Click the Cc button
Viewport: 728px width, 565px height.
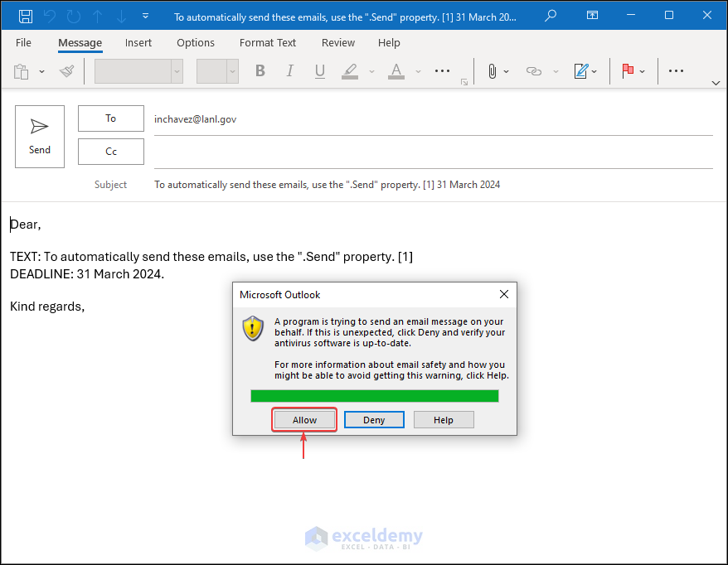110,152
